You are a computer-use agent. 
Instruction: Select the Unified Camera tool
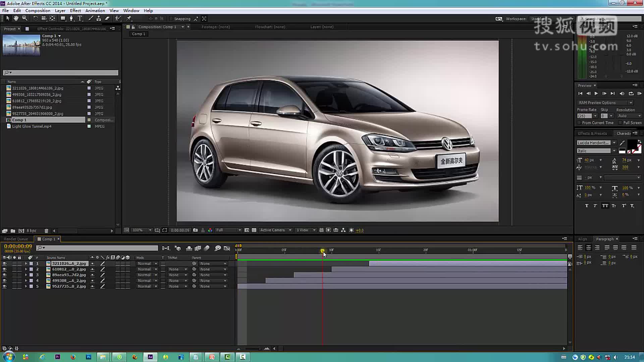[44, 18]
